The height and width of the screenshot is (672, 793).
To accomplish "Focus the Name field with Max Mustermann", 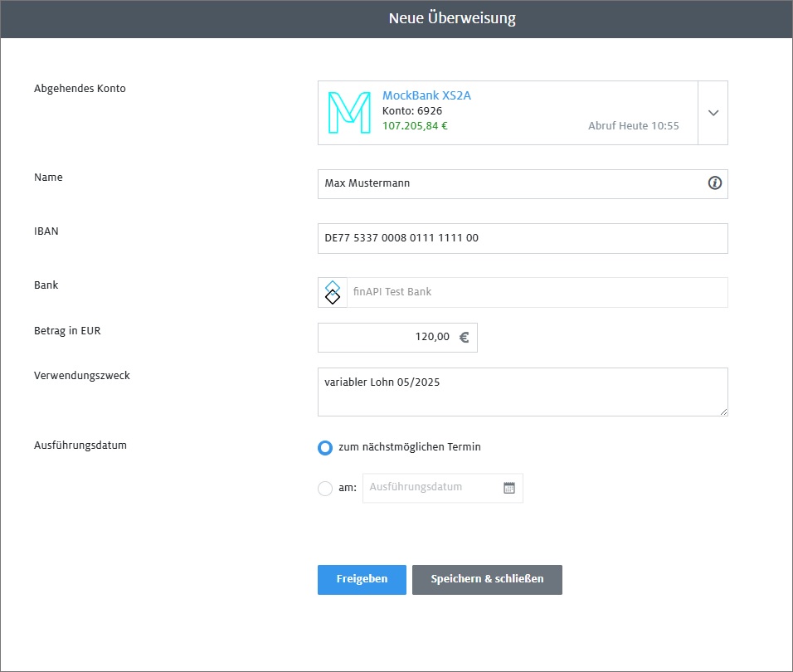I will tap(506, 183).
